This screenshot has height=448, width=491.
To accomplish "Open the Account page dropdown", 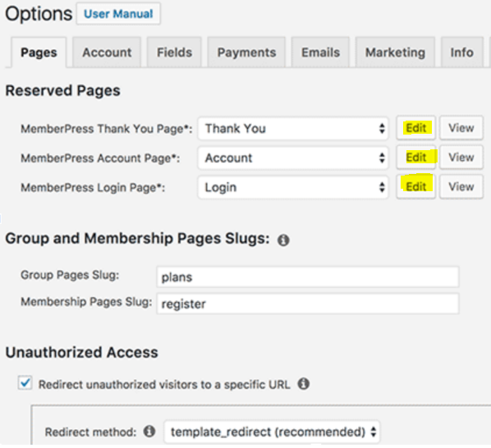I will click(x=293, y=158).
